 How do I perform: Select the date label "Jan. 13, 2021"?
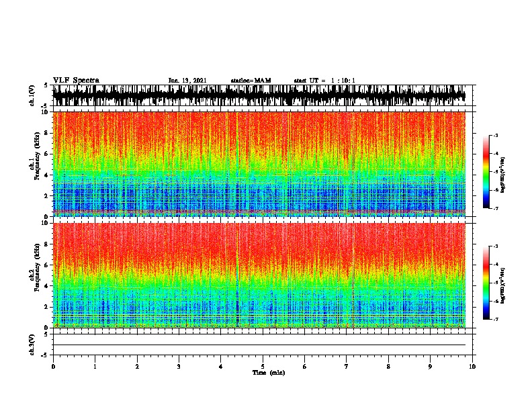187,81
